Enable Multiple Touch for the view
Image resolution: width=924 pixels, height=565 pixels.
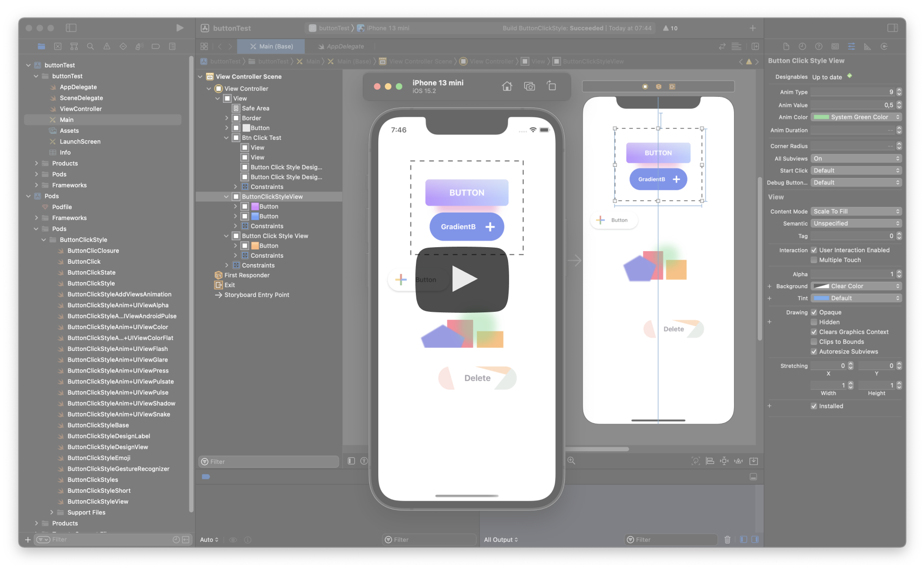[x=815, y=260]
